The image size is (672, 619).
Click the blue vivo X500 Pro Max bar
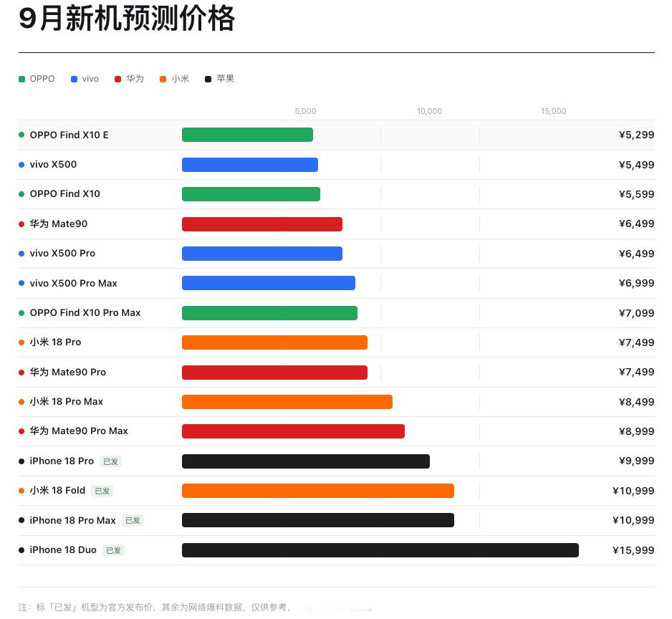tap(269, 283)
